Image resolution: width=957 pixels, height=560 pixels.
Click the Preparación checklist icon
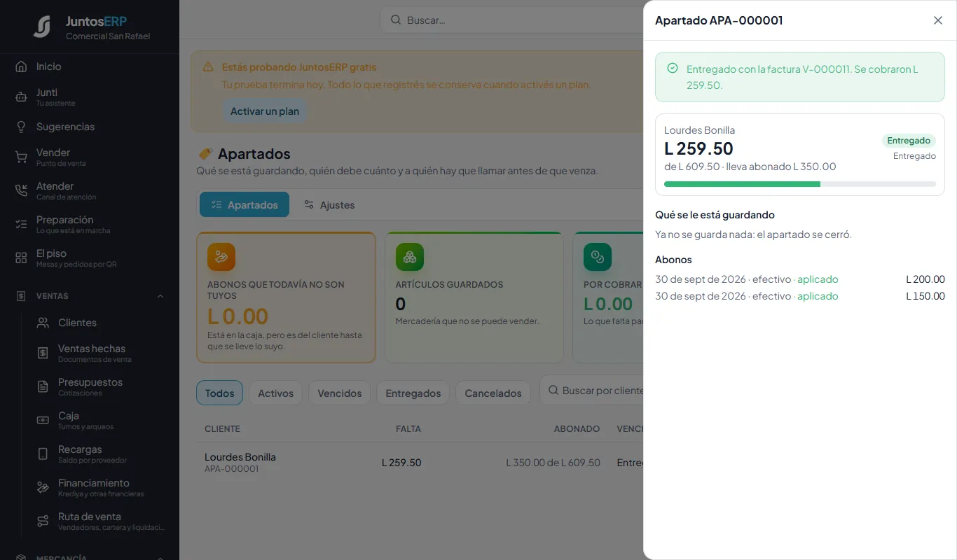point(21,225)
